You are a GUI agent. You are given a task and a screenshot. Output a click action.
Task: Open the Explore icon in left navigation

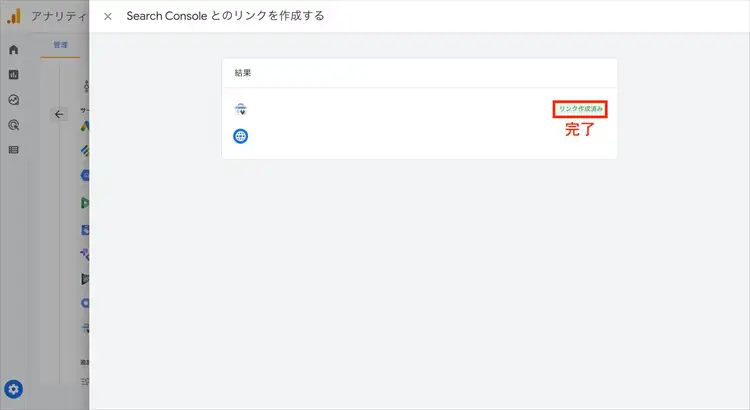14,100
